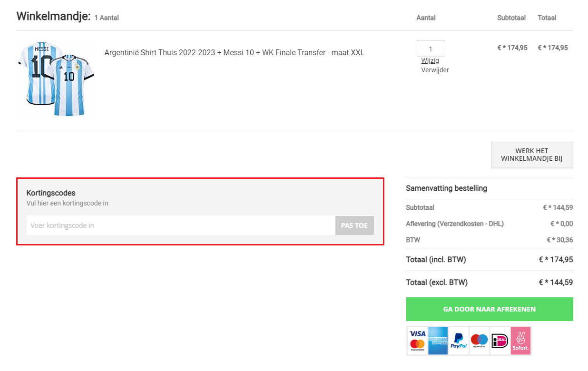Click the iDEAL payment icon
Viewport: 588px width, 371px height.
point(500,341)
